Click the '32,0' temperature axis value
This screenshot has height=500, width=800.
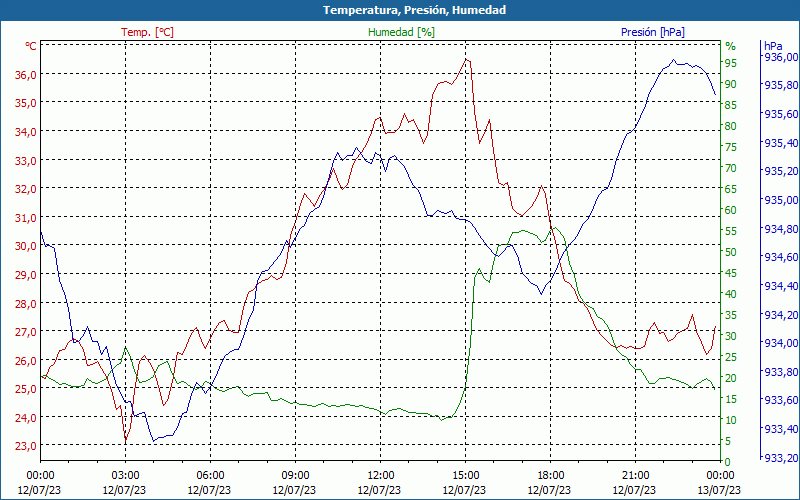(27, 189)
